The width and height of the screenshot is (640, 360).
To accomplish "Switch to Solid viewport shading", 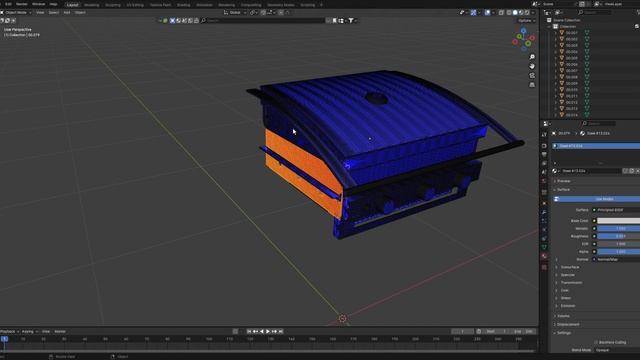I will click(x=515, y=13).
